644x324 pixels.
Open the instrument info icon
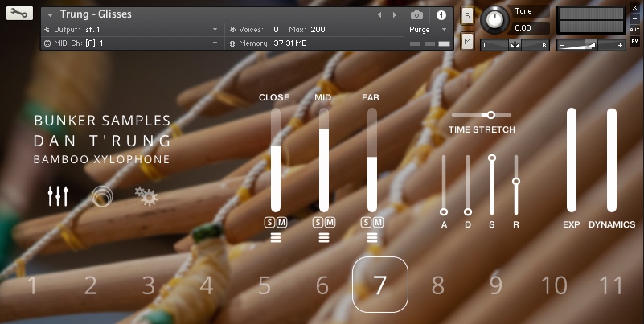pyautogui.click(x=441, y=14)
